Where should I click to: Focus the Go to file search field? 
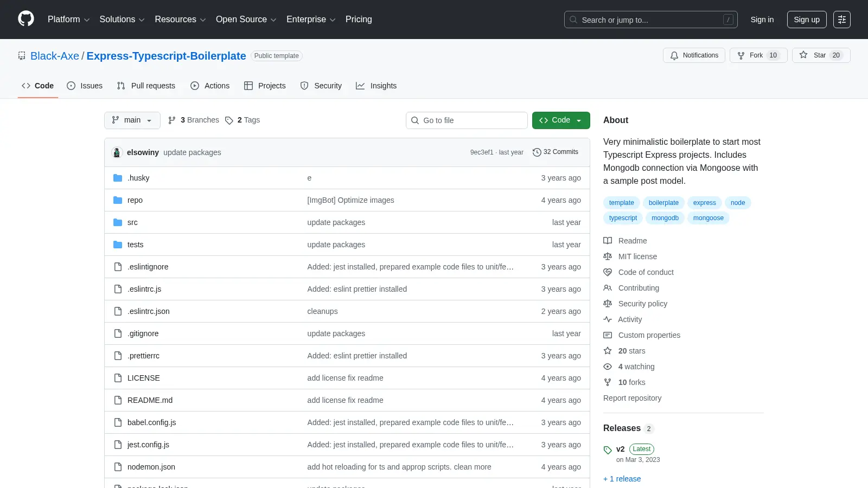[467, 120]
